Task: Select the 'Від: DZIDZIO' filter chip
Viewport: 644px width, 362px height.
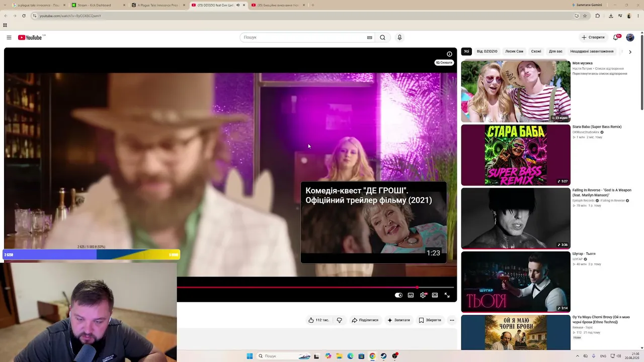Action: (x=487, y=51)
